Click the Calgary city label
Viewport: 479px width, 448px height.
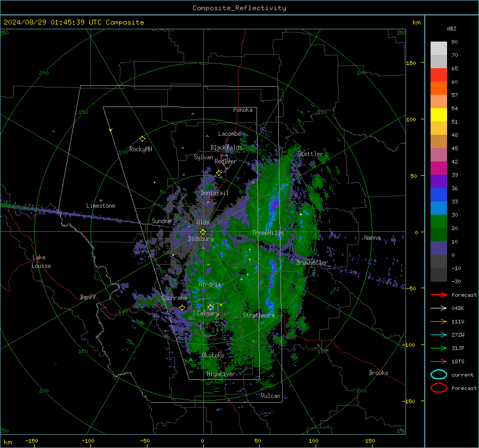click(208, 313)
